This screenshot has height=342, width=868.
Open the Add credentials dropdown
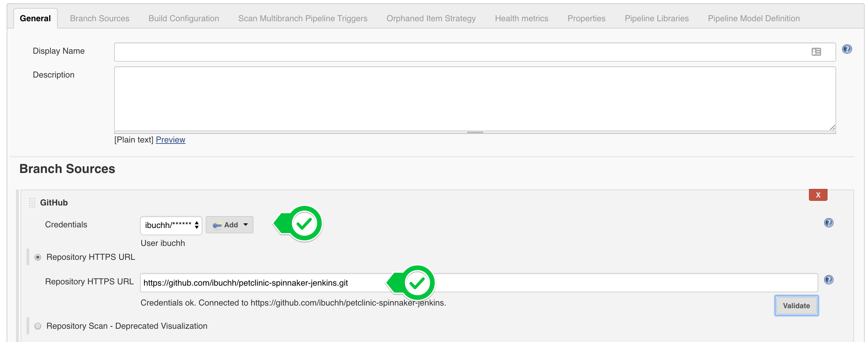click(230, 225)
